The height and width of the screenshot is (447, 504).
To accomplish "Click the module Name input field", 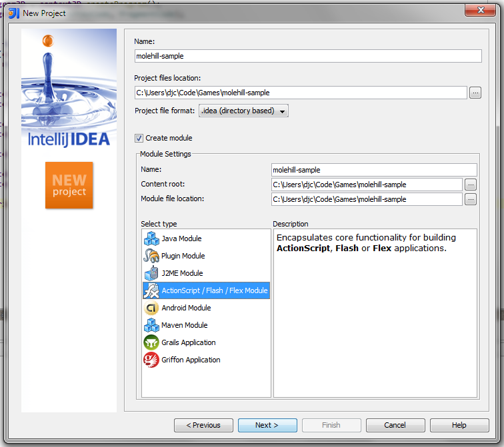I will pyautogui.click(x=374, y=170).
